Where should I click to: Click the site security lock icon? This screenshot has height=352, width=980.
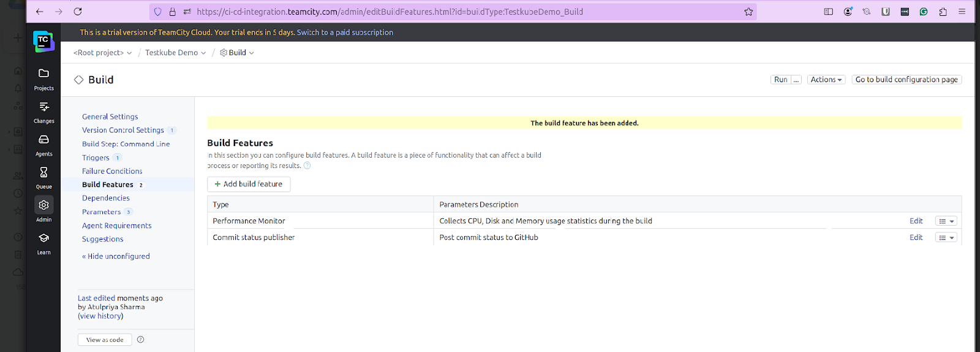(173, 12)
